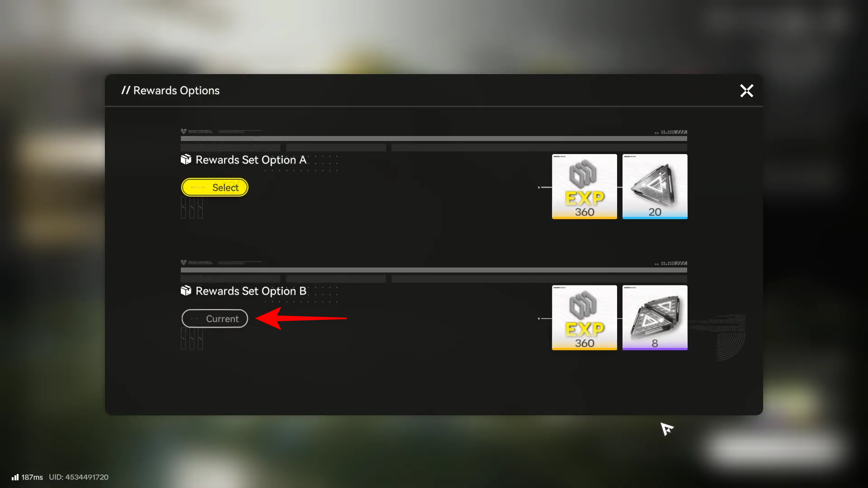The image size is (868, 488).
Task: Click the gray header bar above Option B
Action: pyautogui.click(x=434, y=270)
